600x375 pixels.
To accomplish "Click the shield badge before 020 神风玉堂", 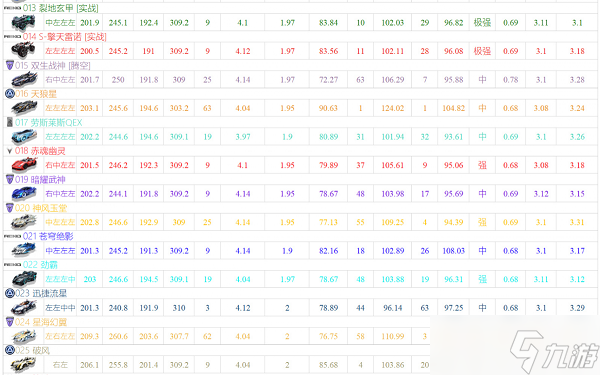I will tap(10, 208).
